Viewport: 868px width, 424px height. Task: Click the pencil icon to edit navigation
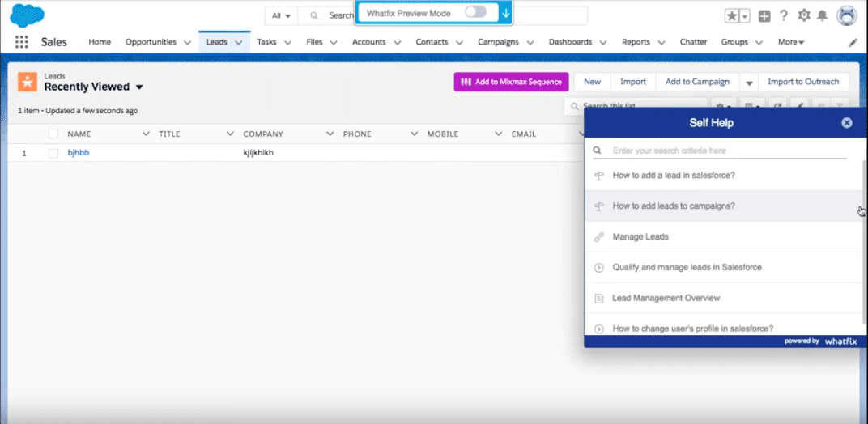[x=853, y=43]
